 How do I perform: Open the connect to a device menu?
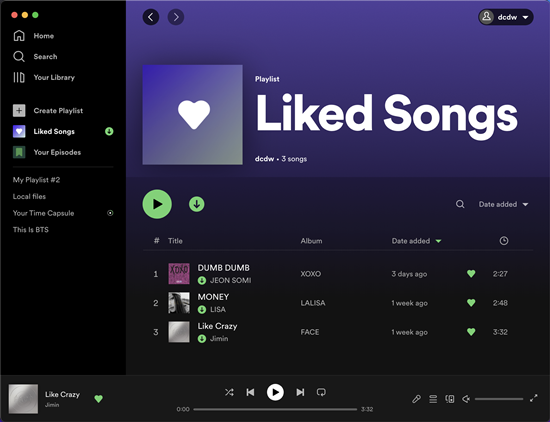(450, 399)
